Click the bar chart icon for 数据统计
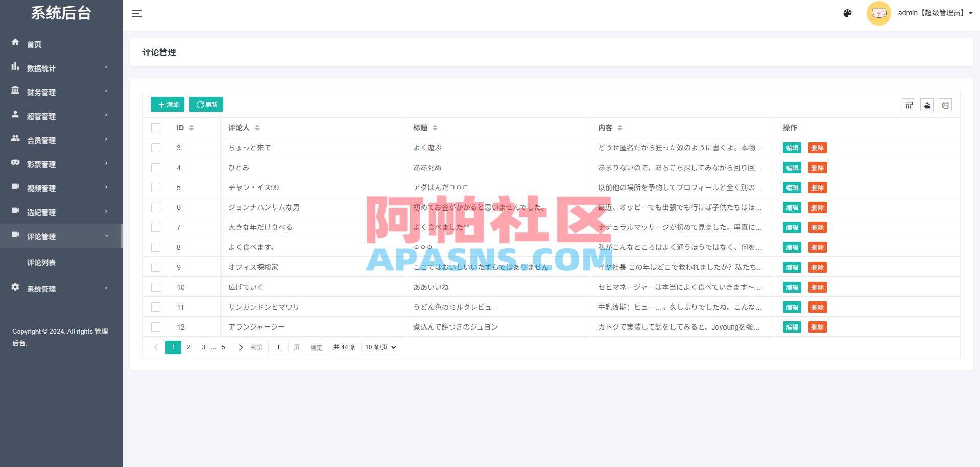This screenshot has width=980, height=467. pos(15,66)
